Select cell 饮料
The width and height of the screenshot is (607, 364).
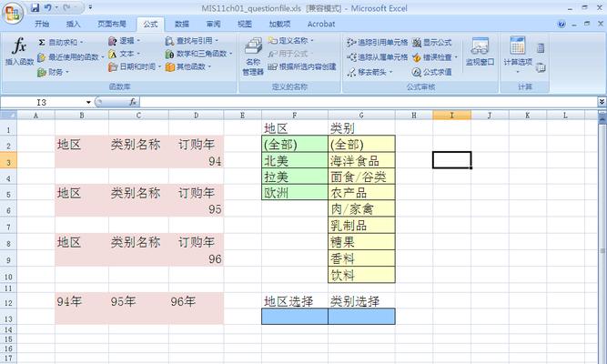[361, 275]
